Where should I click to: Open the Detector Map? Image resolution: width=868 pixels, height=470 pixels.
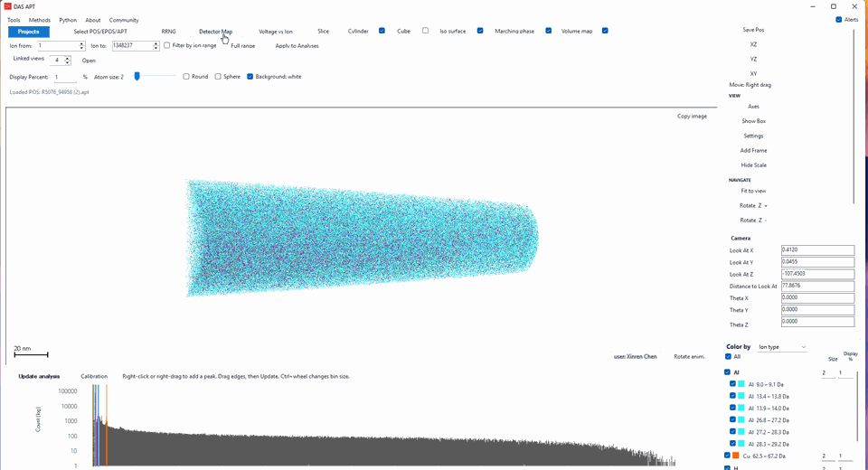[215, 32]
